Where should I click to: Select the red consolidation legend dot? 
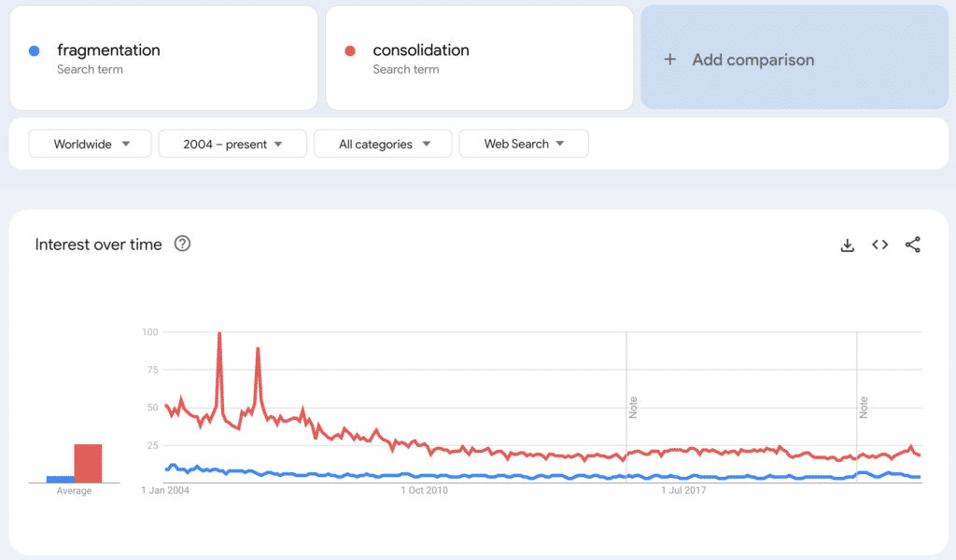pos(351,49)
